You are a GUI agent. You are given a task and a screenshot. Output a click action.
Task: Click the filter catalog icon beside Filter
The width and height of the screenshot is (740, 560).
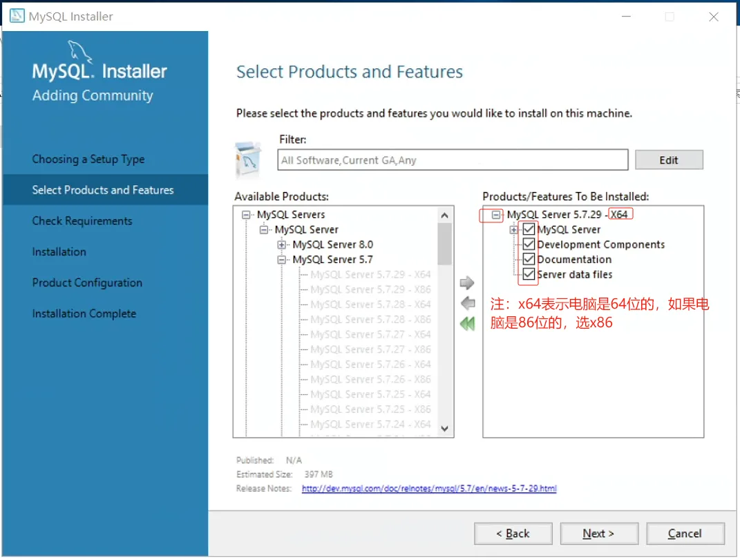[248, 160]
